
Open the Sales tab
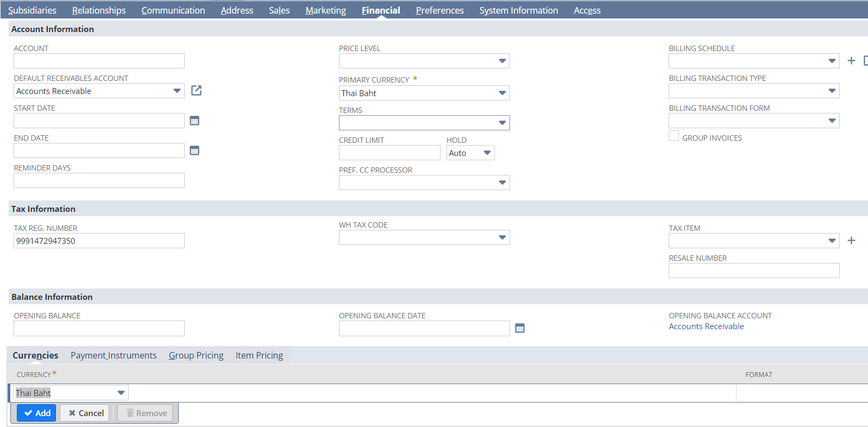pos(279,10)
